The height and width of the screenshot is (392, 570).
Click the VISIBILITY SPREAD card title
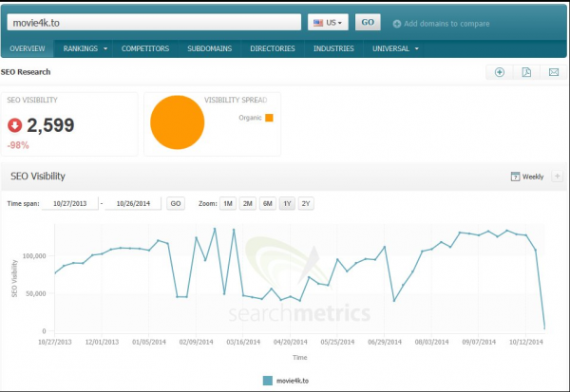pyautogui.click(x=236, y=100)
